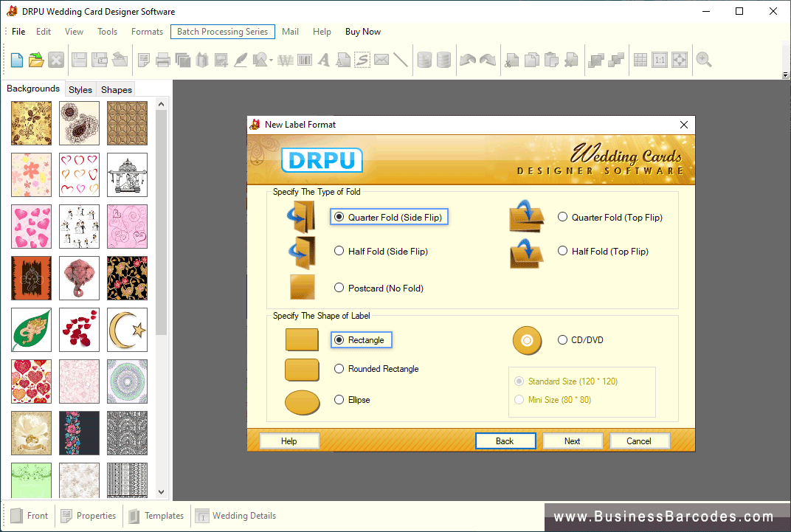The height and width of the screenshot is (532, 791).
Task: Pick the crescent moon and star background
Action: pyautogui.click(x=127, y=330)
